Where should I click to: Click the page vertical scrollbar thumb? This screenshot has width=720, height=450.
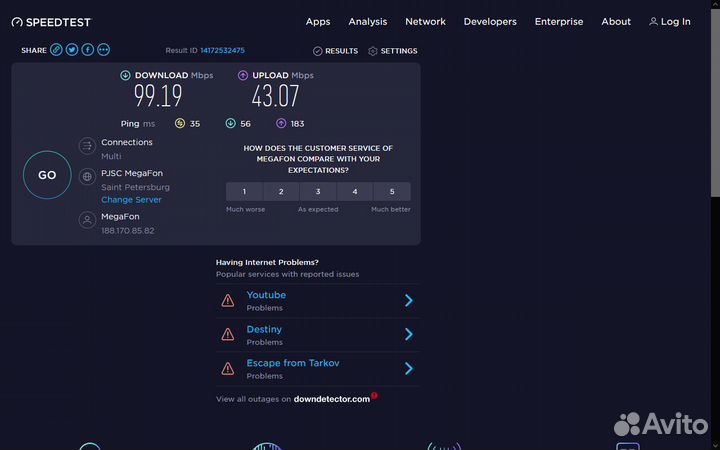(715, 103)
